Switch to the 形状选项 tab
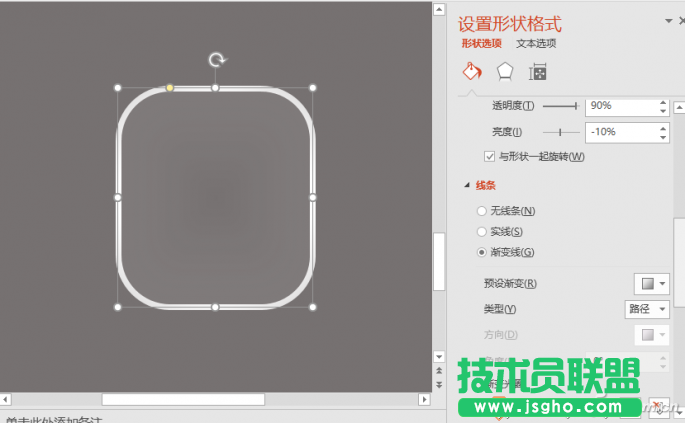The width and height of the screenshot is (685, 423). 482,43
